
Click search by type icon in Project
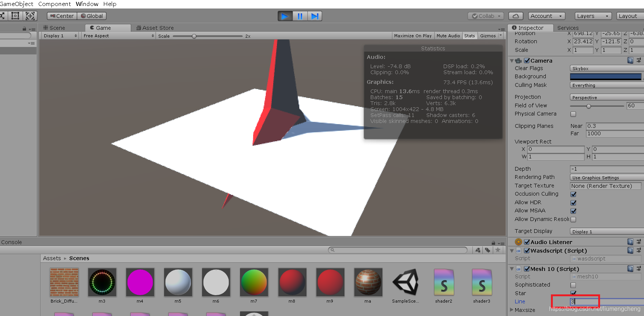click(478, 250)
